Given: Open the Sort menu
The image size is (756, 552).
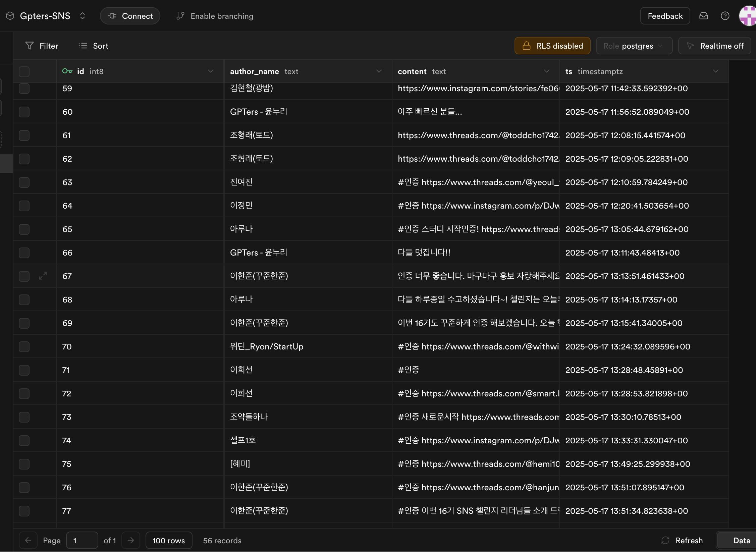Looking at the screenshot, I should coord(94,46).
